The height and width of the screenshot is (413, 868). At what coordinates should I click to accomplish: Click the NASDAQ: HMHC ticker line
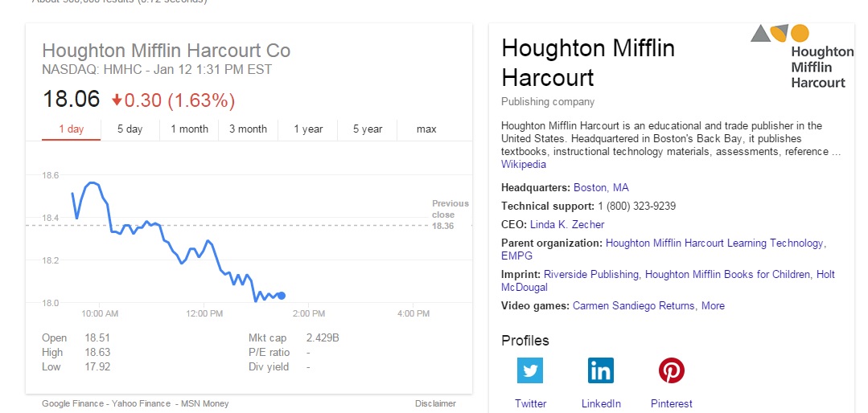click(x=157, y=70)
